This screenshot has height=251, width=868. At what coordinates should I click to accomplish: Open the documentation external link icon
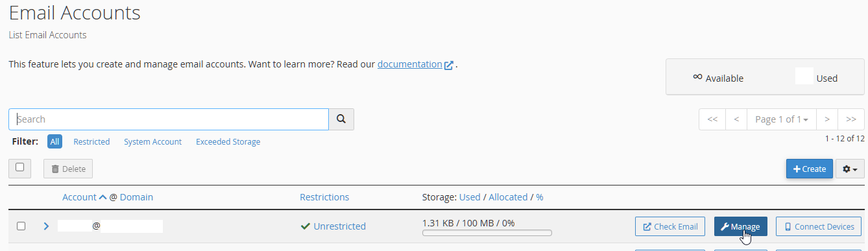[448, 65]
